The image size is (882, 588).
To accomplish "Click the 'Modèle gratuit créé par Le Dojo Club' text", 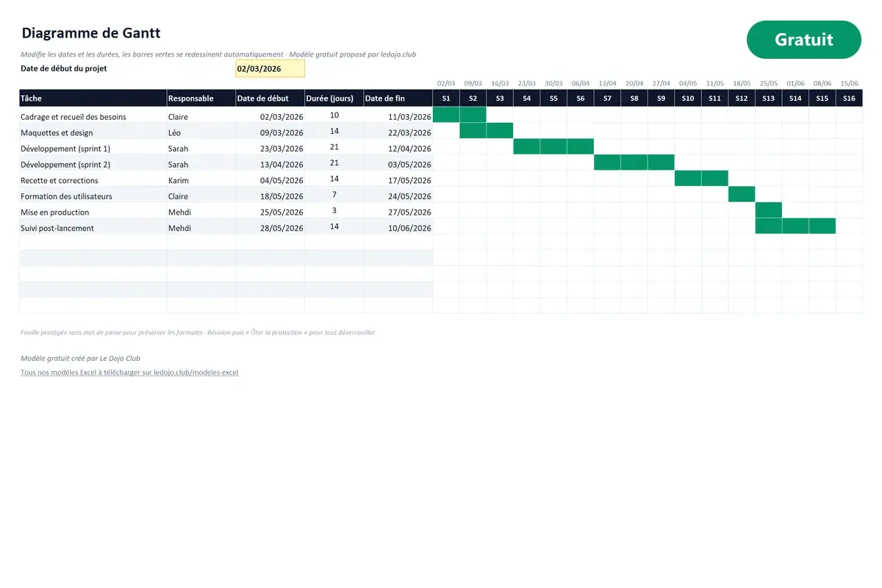I will click(81, 358).
